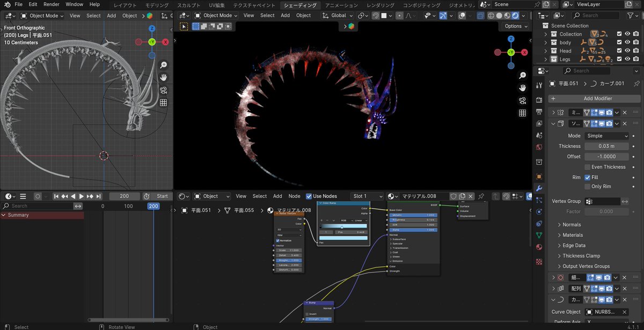
Task: Open the Render menu
Action: click(x=52, y=4)
